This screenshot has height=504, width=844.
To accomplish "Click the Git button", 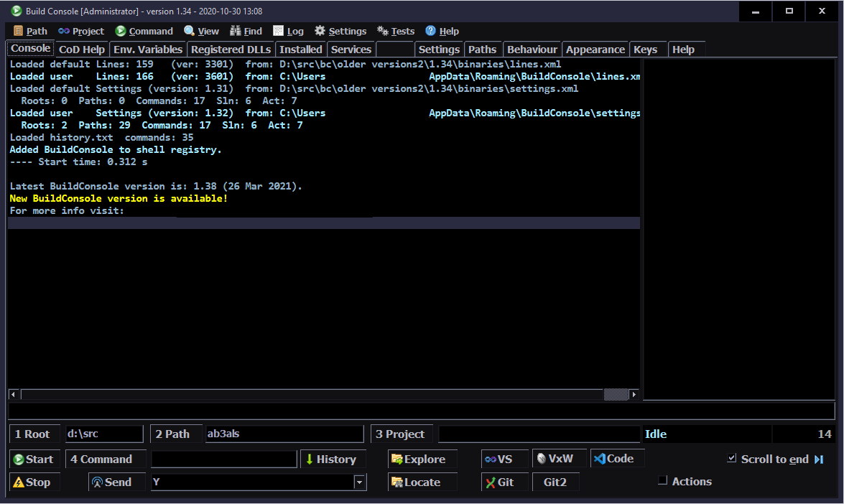I will click(504, 482).
